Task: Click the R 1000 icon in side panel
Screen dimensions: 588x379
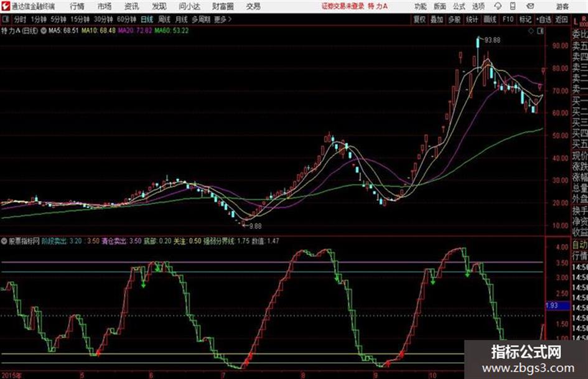Action: pyautogui.click(x=584, y=21)
